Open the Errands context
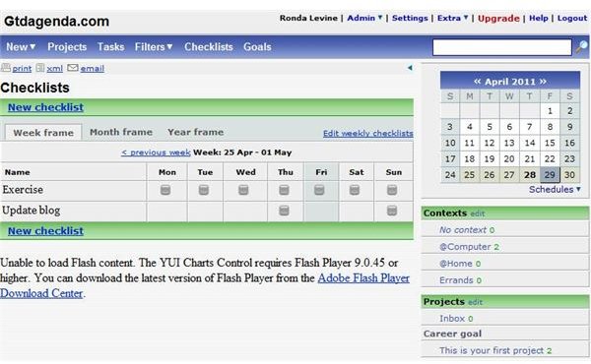Image resolution: width=591 pixels, height=364 pixels. (x=456, y=280)
